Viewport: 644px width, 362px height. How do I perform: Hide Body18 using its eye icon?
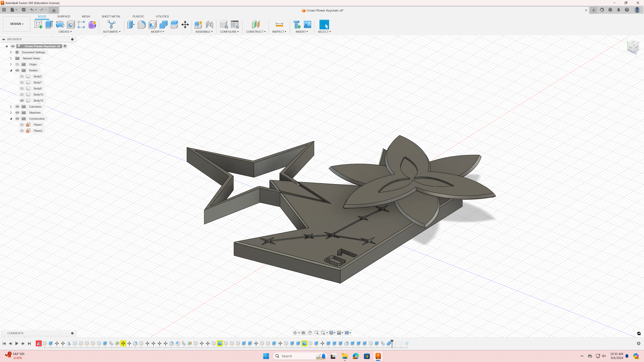coord(22,101)
